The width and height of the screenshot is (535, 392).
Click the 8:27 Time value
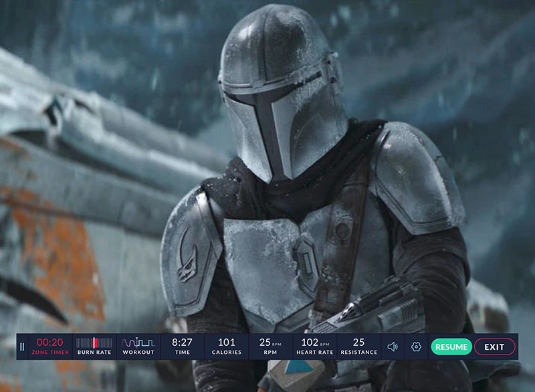pos(182,342)
